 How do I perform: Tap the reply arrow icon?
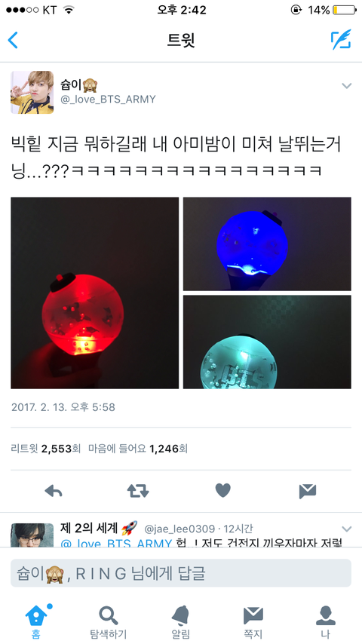pos(54,491)
